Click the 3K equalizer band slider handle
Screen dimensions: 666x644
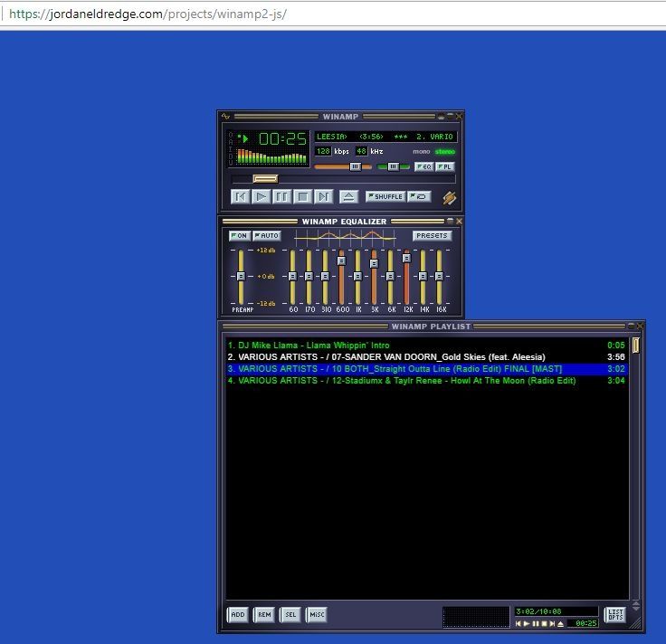click(374, 263)
